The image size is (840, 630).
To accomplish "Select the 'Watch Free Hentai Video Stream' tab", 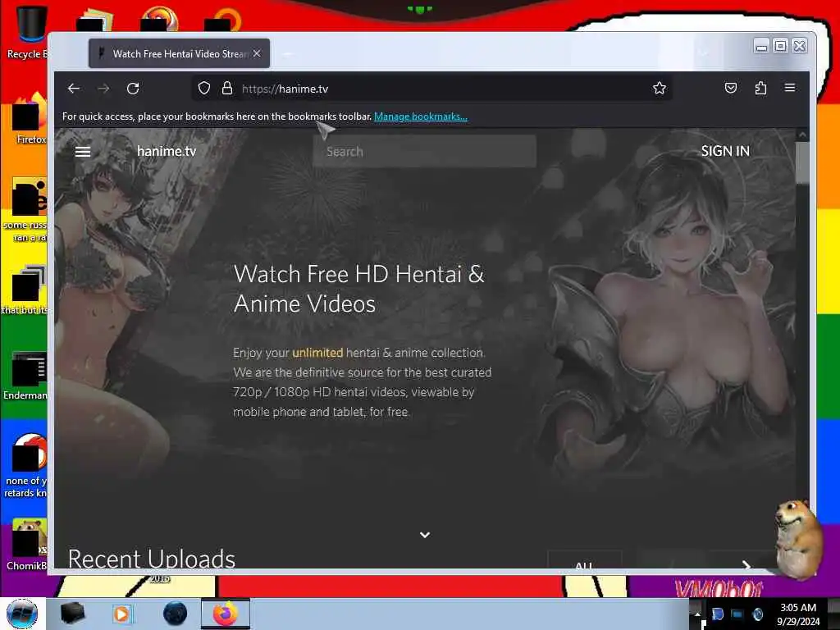I will (180, 53).
